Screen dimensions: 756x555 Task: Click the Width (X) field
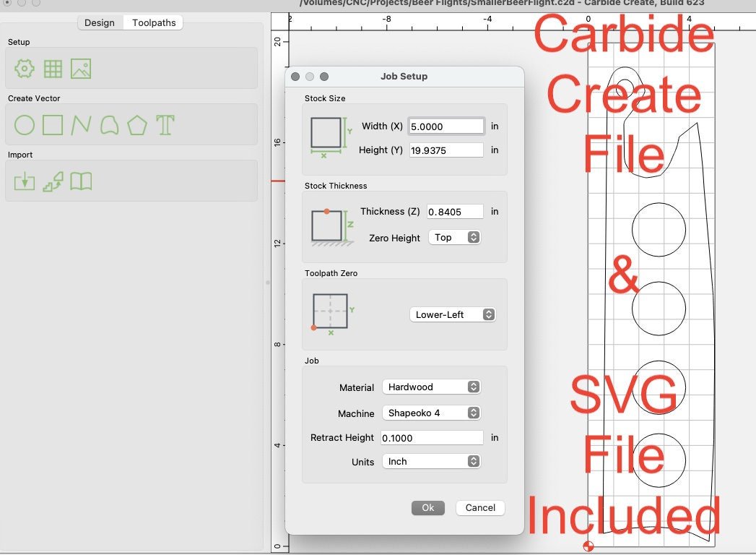[446, 126]
